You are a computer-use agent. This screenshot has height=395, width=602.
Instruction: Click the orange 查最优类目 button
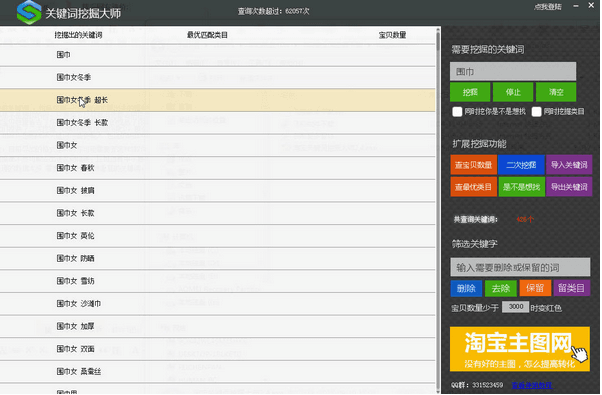click(473, 187)
